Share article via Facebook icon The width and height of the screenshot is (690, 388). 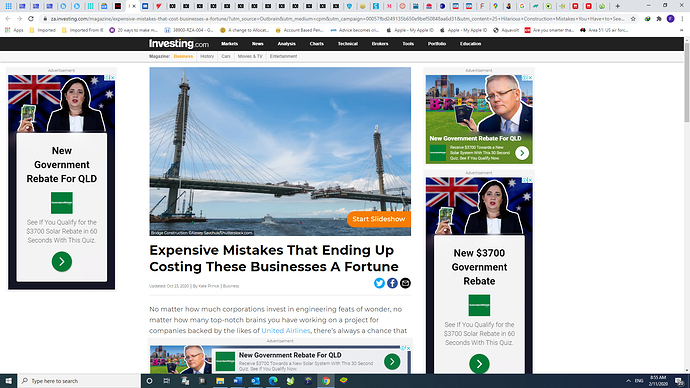coord(392,283)
